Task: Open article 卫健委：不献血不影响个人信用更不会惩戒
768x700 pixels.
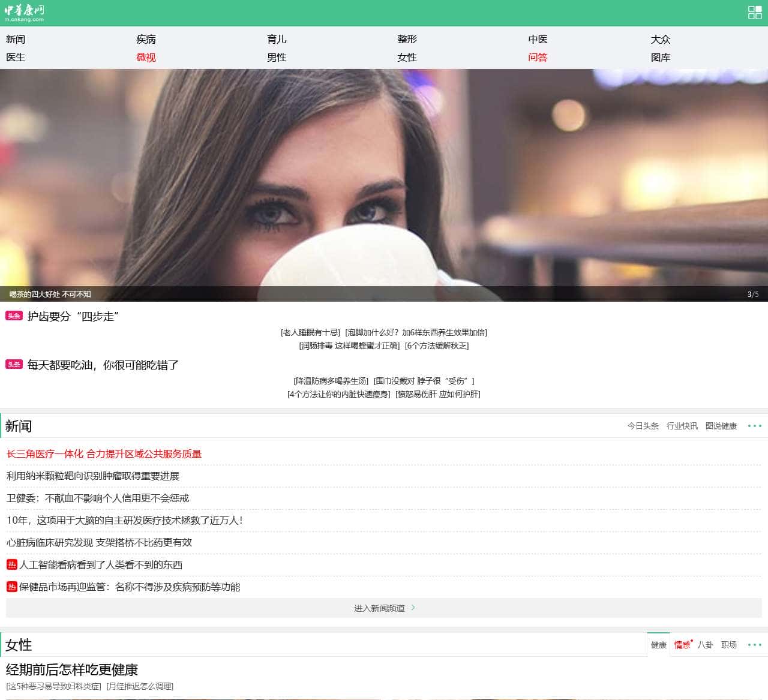Action: click(x=98, y=498)
